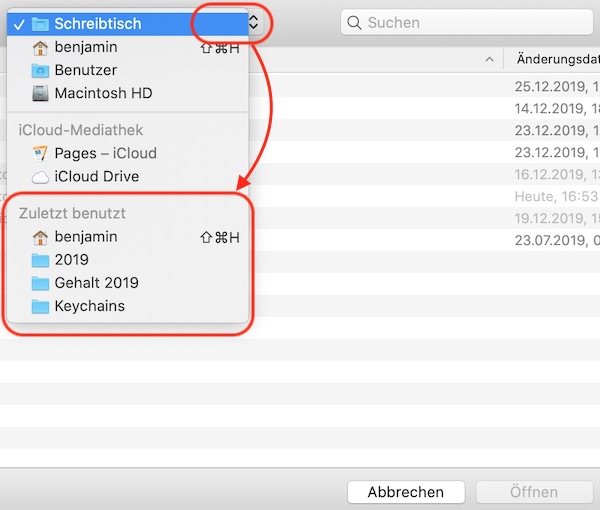The width and height of the screenshot is (600, 510).
Task: Toggle sort order via ascending arrow
Action: pyautogui.click(x=489, y=59)
